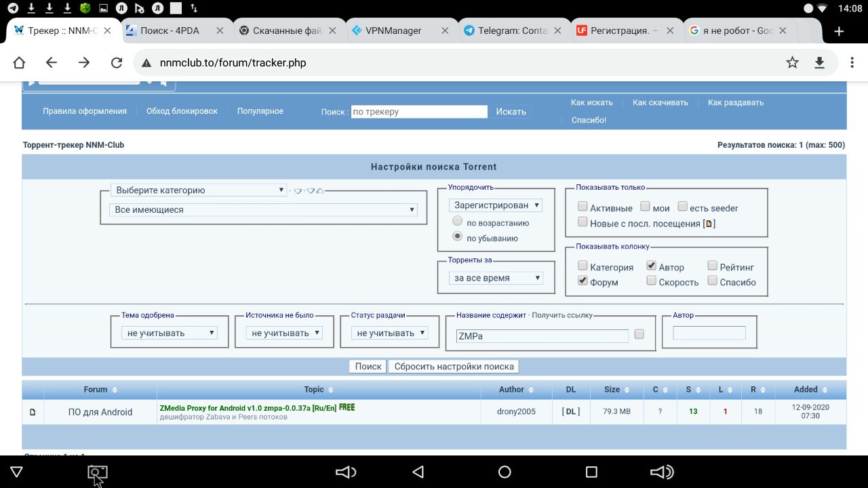Open Зарегистрирован sort dropdown
868x488 pixels.
(x=496, y=205)
